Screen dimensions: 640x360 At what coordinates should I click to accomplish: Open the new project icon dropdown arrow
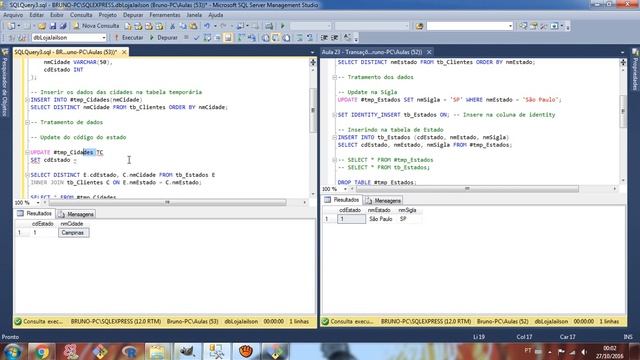19,26
